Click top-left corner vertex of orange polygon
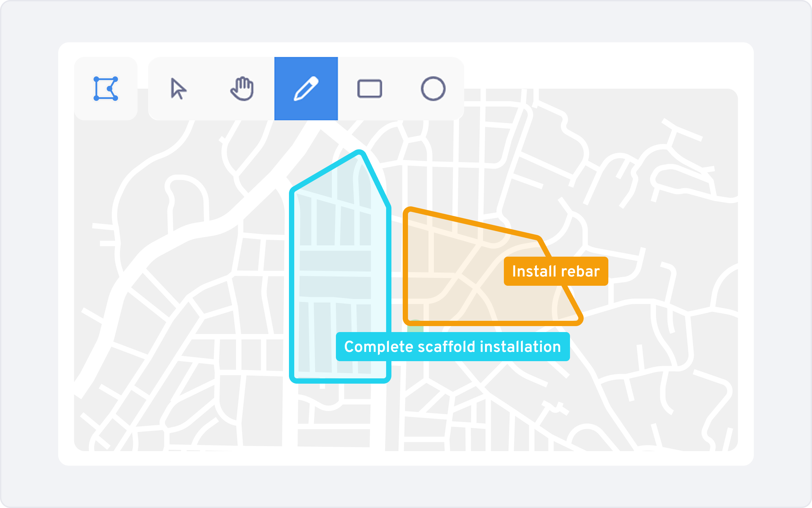Image resolution: width=812 pixels, height=508 pixels. point(408,211)
